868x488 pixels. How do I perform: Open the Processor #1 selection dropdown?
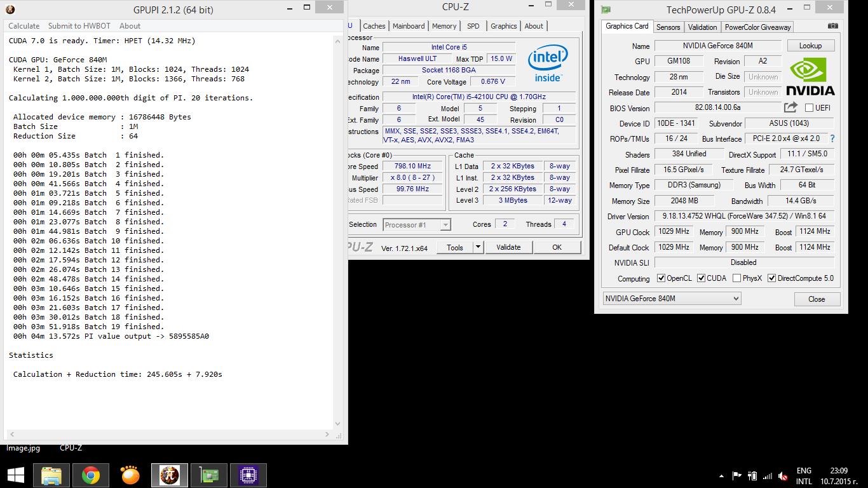(x=416, y=225)
